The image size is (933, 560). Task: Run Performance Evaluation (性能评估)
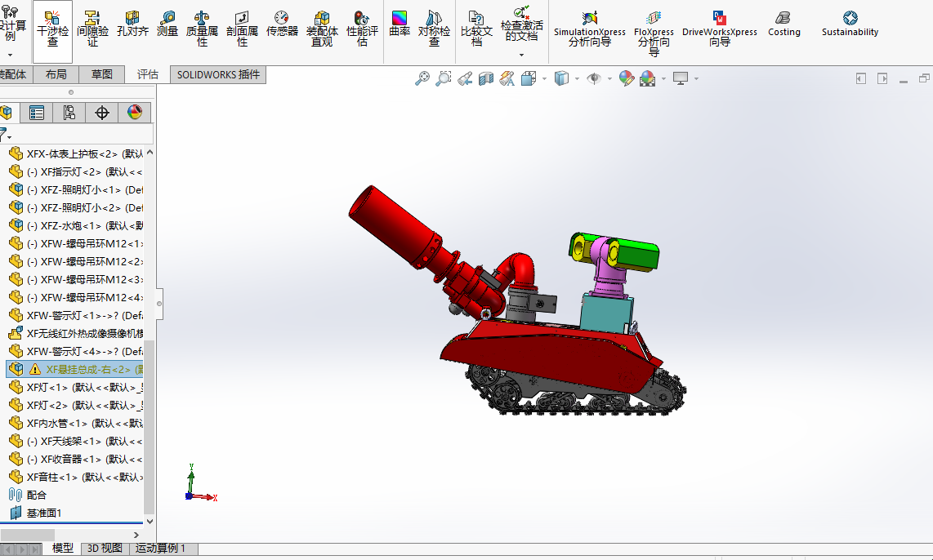pyautogui.click(x=362, y=29)
